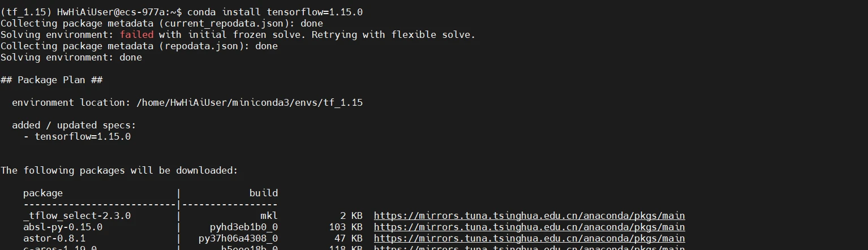Click the absl-py-0.15.0 package name

pos(63,227)
